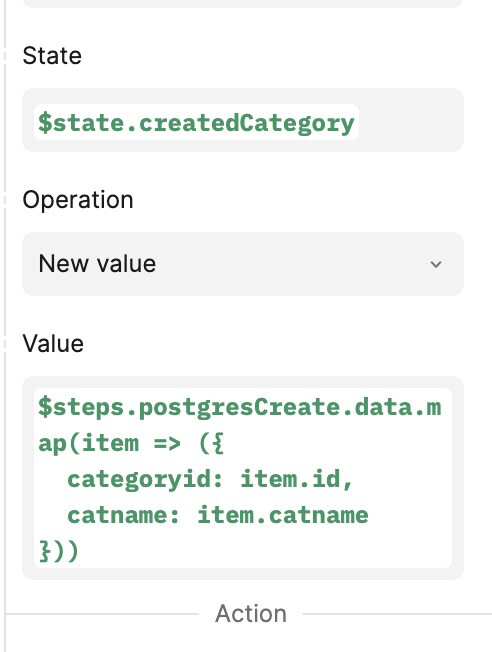Expand the chevron arrow on Operation dropdown
Image resolution: width=492 pixels, height=652 pixels.
[x=436, y=264]
